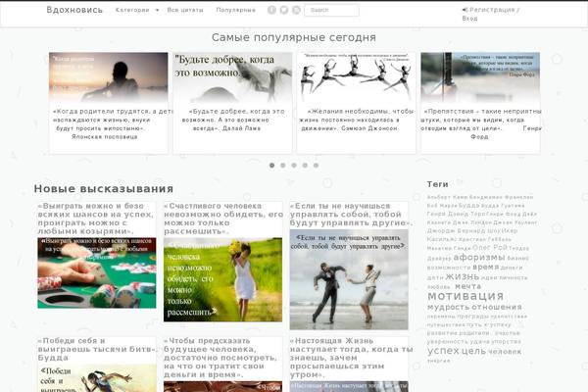Select the деньги tag
This screenshot has height=392, width=588.
(512, 268)
